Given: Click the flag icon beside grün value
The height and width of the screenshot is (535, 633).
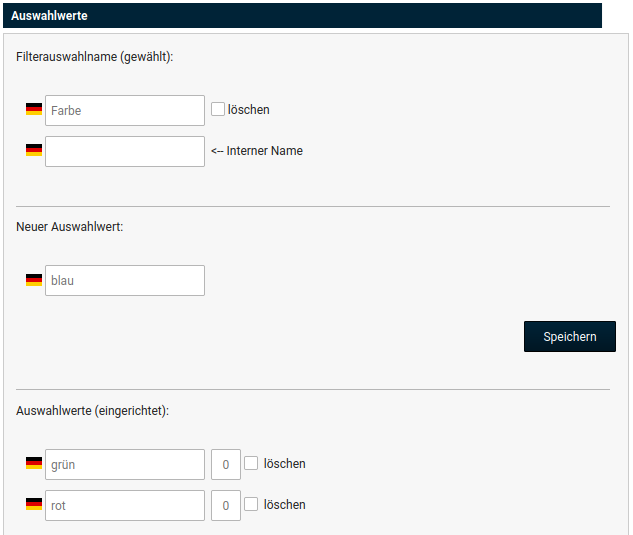Looking at the screenshot, I should click(34, 464).
